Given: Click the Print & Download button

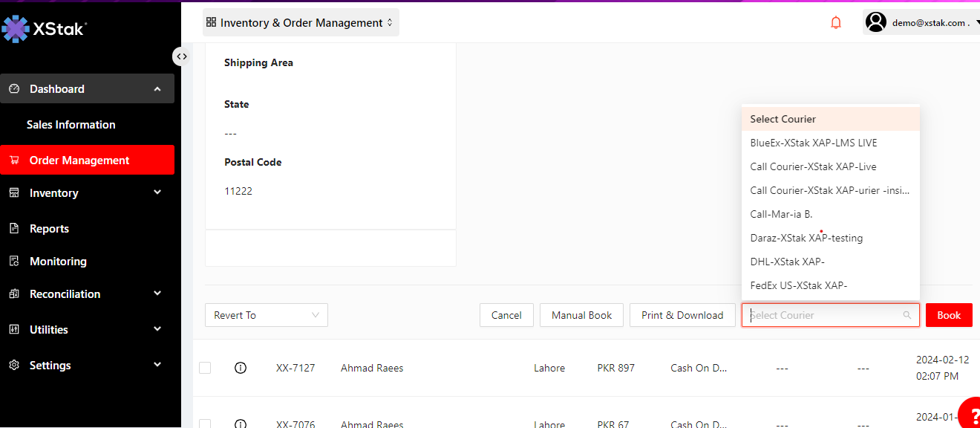Looking at the screenshot, I should (x=682, y=315).
